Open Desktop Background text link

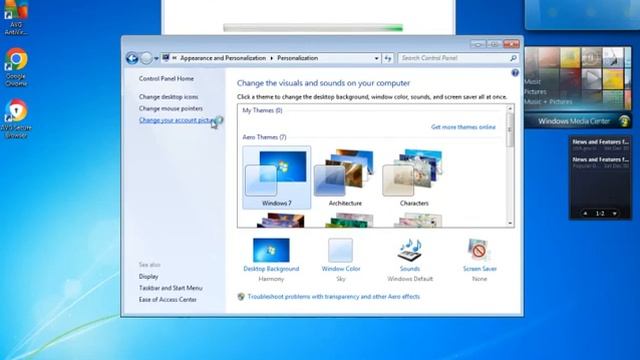click(271, 269)
